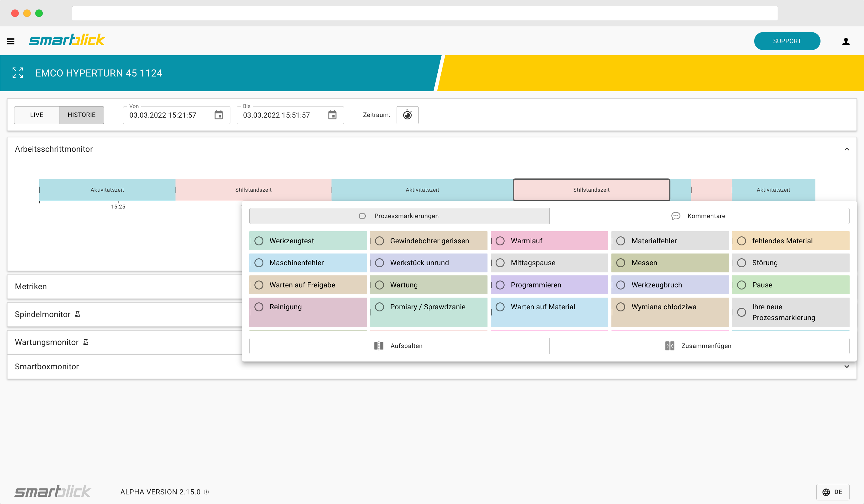
Task: Click the user account icon
Action: click(846, 41)
